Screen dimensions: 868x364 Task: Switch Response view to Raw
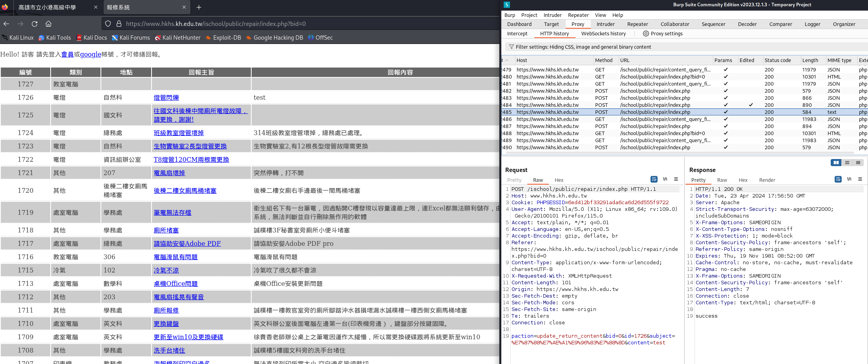[722, 180]
